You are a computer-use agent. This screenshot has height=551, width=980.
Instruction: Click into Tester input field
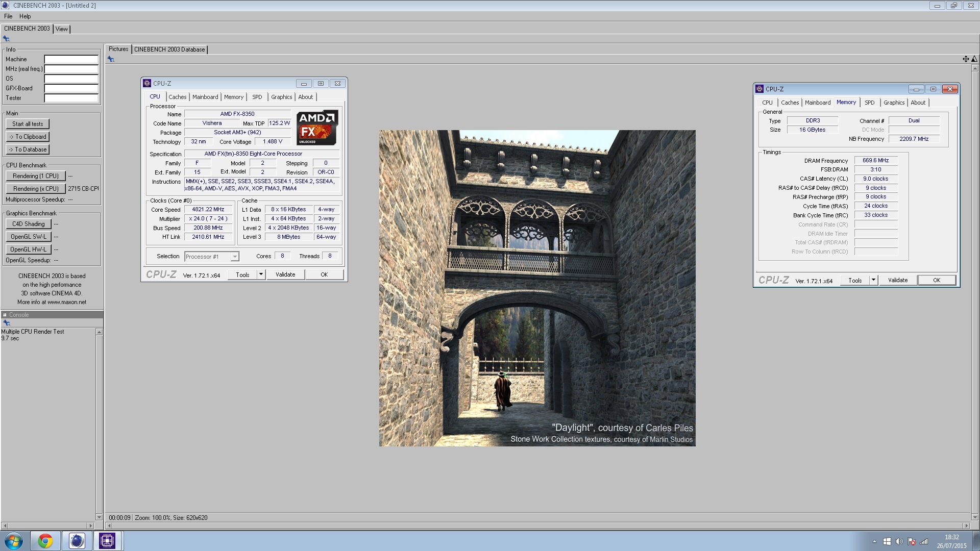tap(71, 98)
